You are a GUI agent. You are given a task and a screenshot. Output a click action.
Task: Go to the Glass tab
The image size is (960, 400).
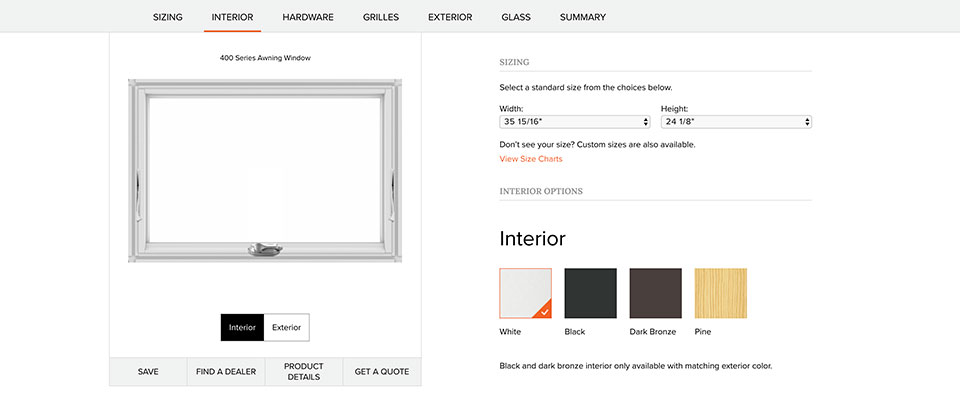(x=516, y=17)
